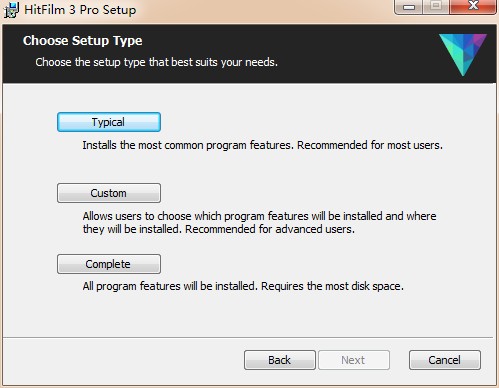Select the Custom setup type button
This screenshot has width=499, height=388.
(x=109, y=193)
